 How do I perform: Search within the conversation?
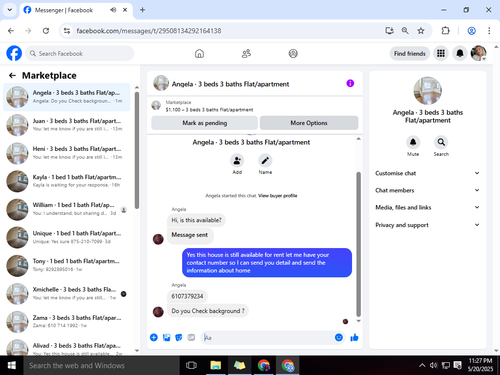click(x=441, y=142)
